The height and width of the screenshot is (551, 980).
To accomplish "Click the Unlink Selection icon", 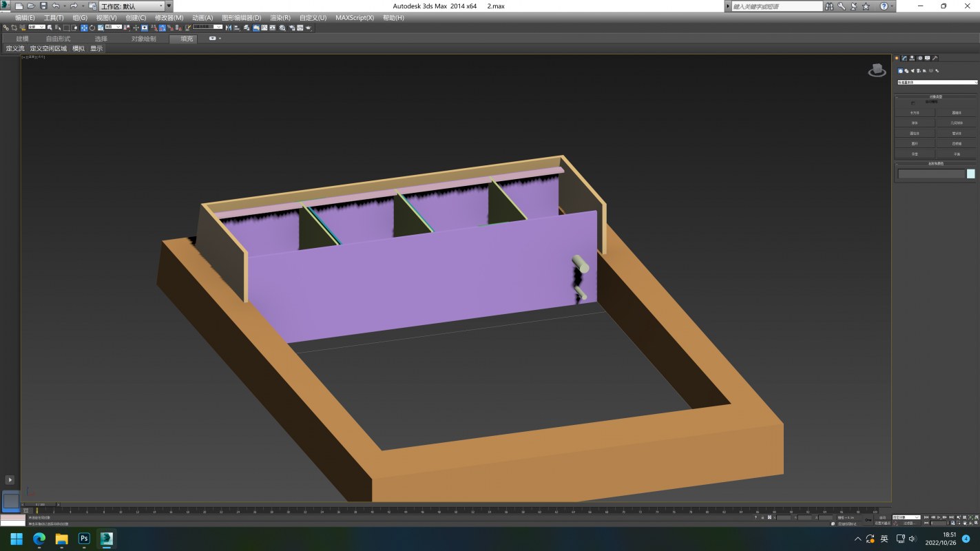I will (x=14, y=28).
